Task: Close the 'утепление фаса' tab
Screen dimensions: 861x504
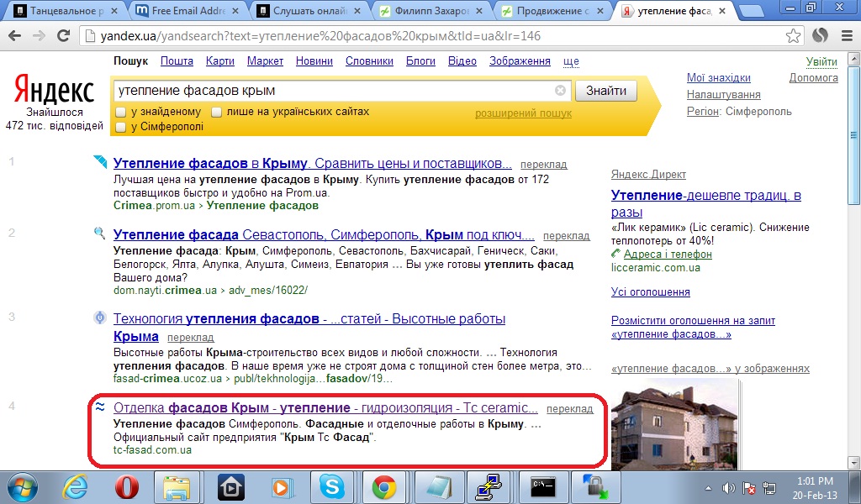Action: [722, 11]
